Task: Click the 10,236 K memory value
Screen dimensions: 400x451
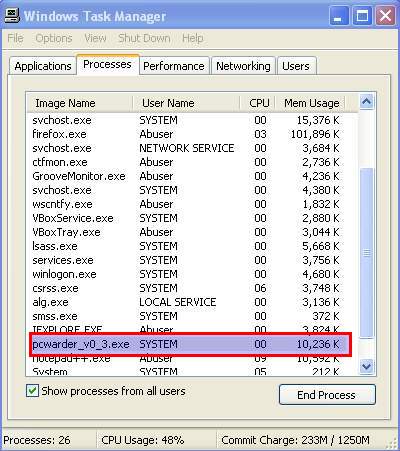Action: 318,344
